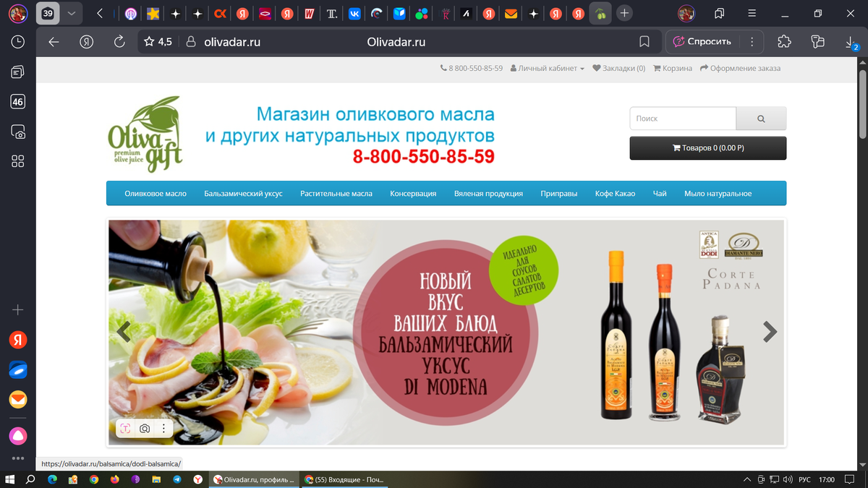Open Растительные масла menu category
This screenshot has height=488, width=868.
(336, 194)
